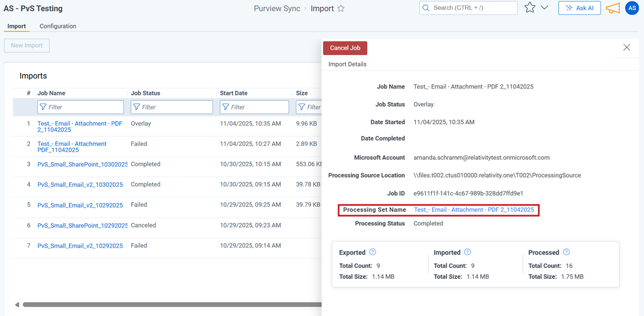Expand the favorites dropdown chevron
Image resolution: width=644 pixels, height=316 pixels.
(x=544, y=8)
